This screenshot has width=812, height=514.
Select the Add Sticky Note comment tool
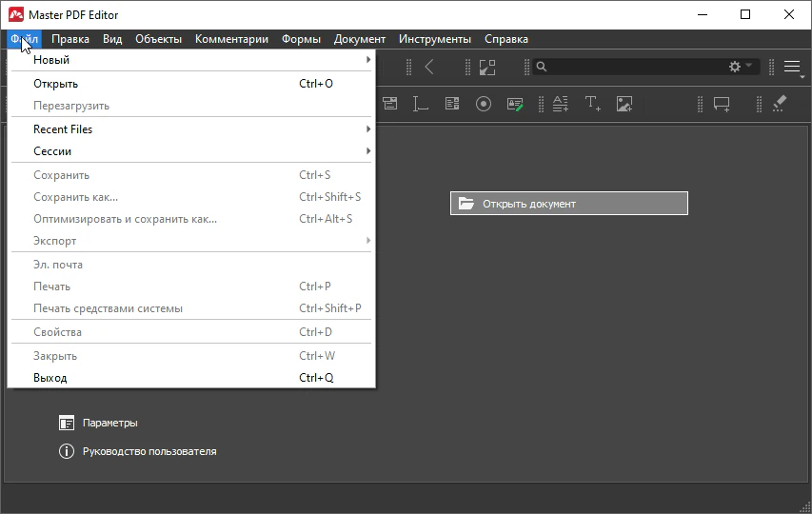tap(722, 104)
